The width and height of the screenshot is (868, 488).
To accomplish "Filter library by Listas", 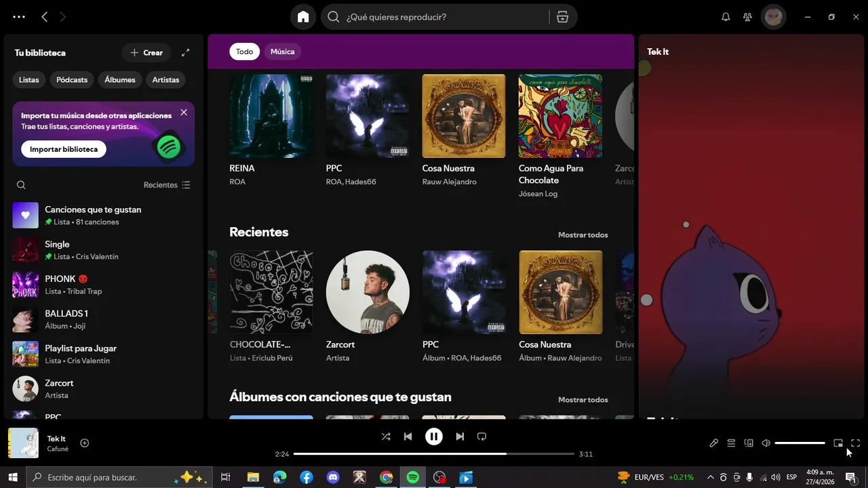I will pos(28,80).
